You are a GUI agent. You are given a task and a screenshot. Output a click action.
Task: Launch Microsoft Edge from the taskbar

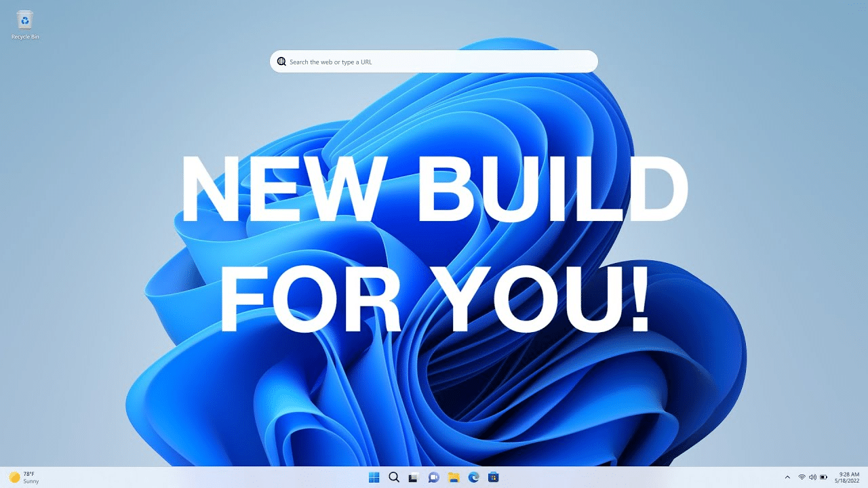474,477
